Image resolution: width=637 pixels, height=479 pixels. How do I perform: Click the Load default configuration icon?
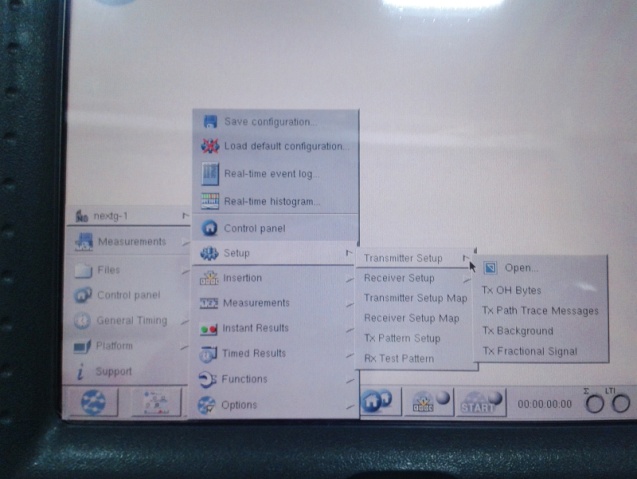point(210,146)
